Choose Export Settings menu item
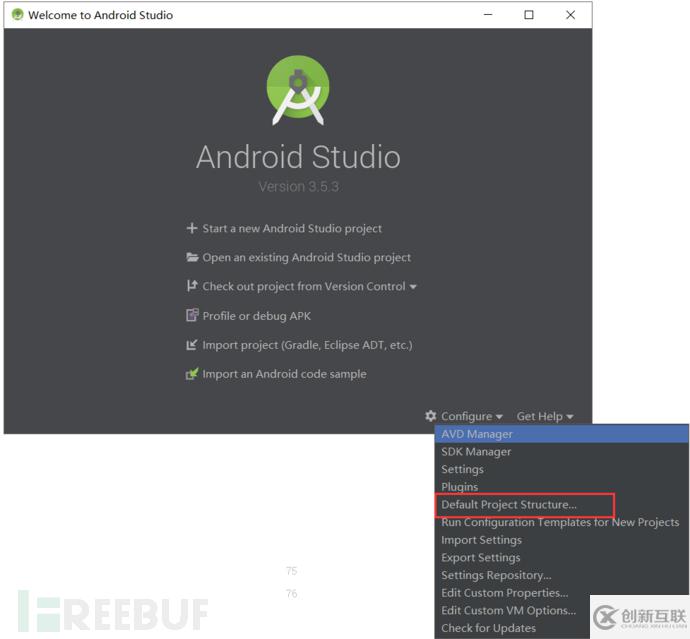690x639 pixels. click(562, 558)
